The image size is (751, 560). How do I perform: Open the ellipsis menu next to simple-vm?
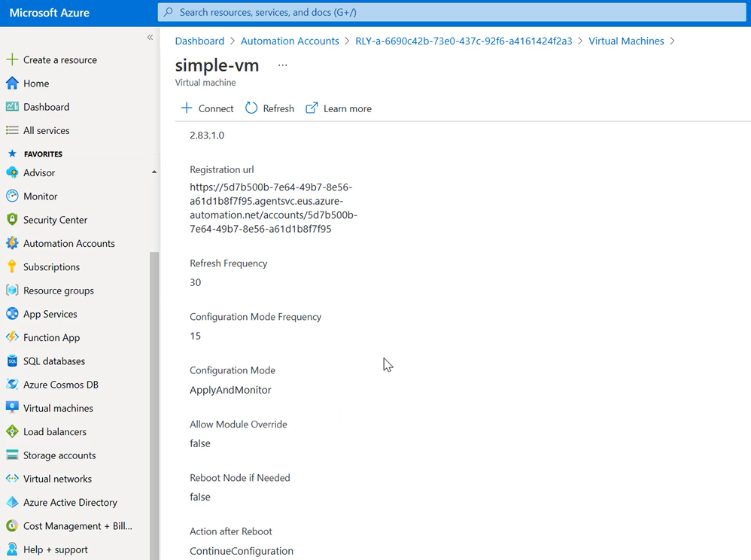pos(283,65)
